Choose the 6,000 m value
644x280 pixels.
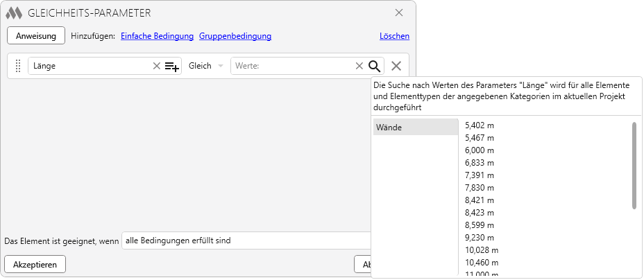(480, 150)
